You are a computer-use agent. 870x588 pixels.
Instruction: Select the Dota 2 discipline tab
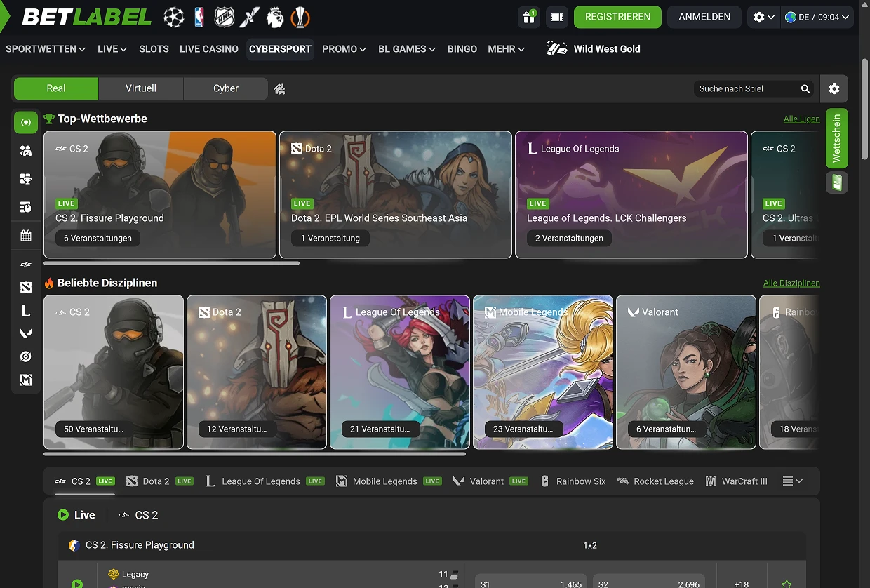tap(159, 481)
